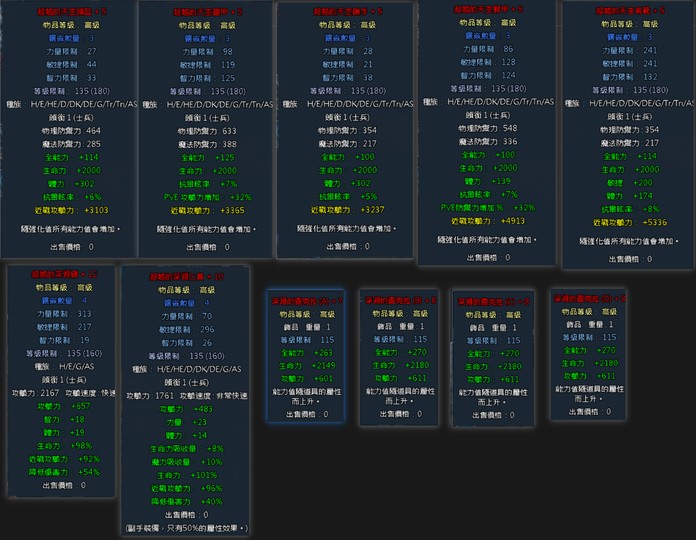This screenshot has height=540, width=696.
Task: Click the 攻擊力 +601 accessory stat
Action: [x=307, y=378]
